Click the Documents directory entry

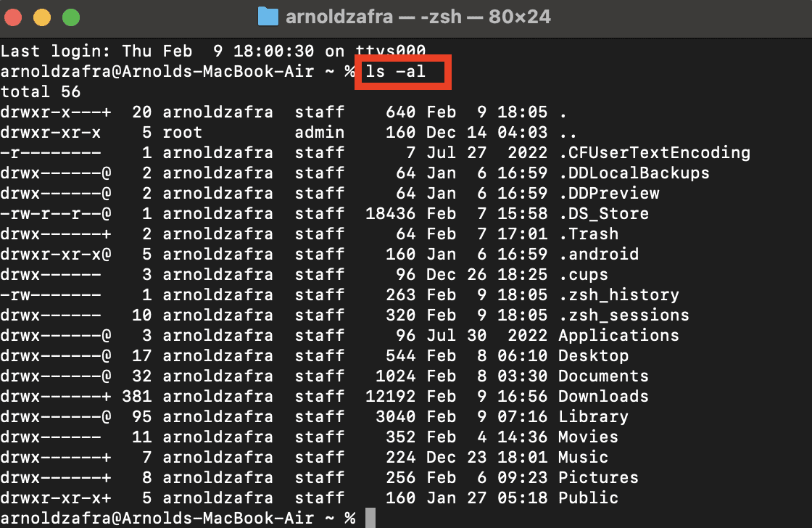tap(602, 376)
